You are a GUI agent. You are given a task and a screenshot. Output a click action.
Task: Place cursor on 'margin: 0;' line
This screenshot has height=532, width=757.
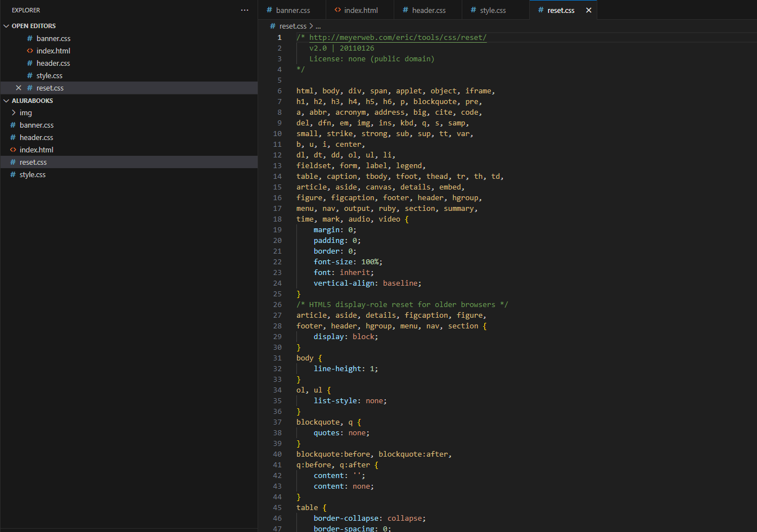(x=335, y=229)
